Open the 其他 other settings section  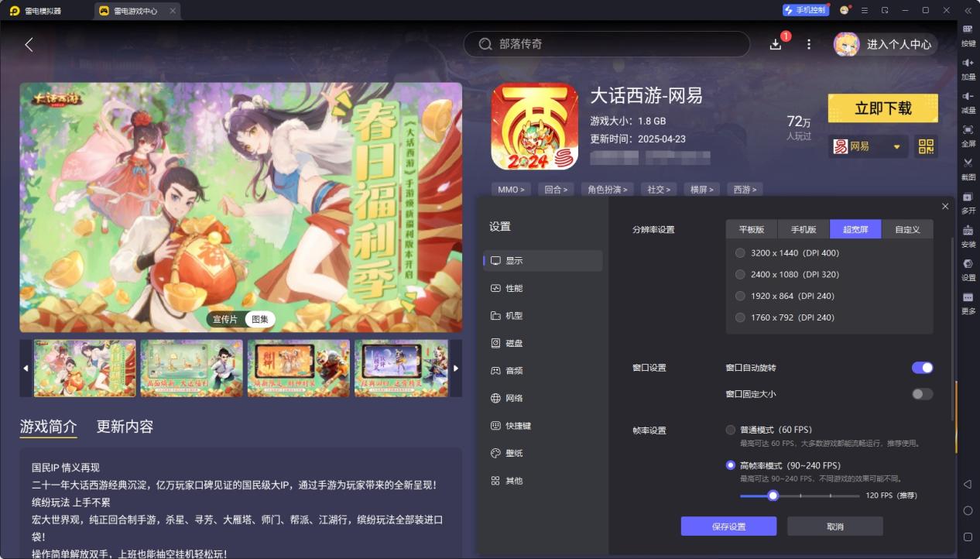(543, 481)
